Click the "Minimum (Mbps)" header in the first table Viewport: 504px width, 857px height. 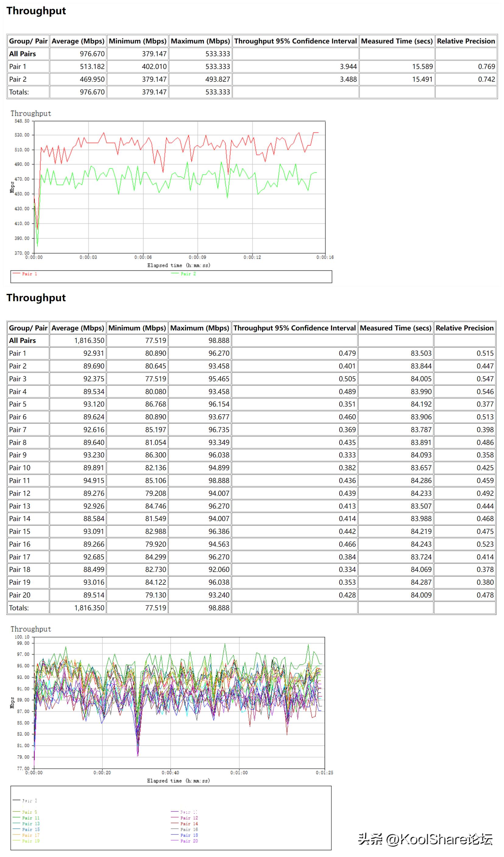coord(137,41)
